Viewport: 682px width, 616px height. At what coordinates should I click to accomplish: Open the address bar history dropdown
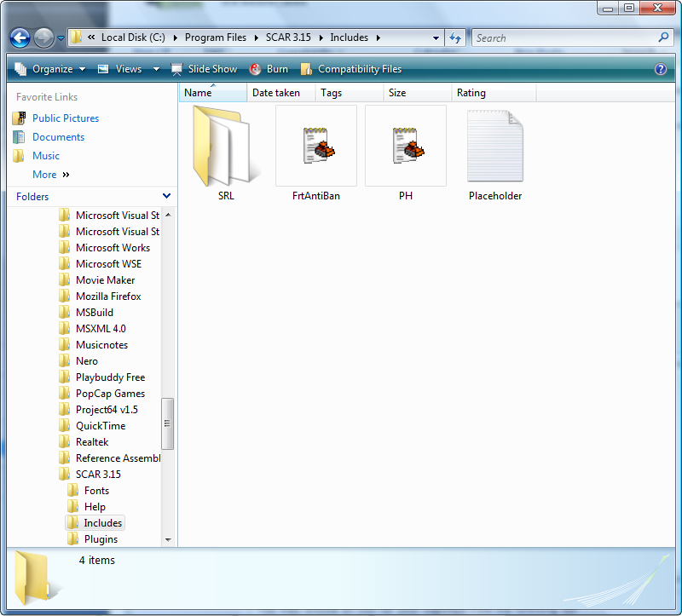pyautogui.click(x=436, y=38)
